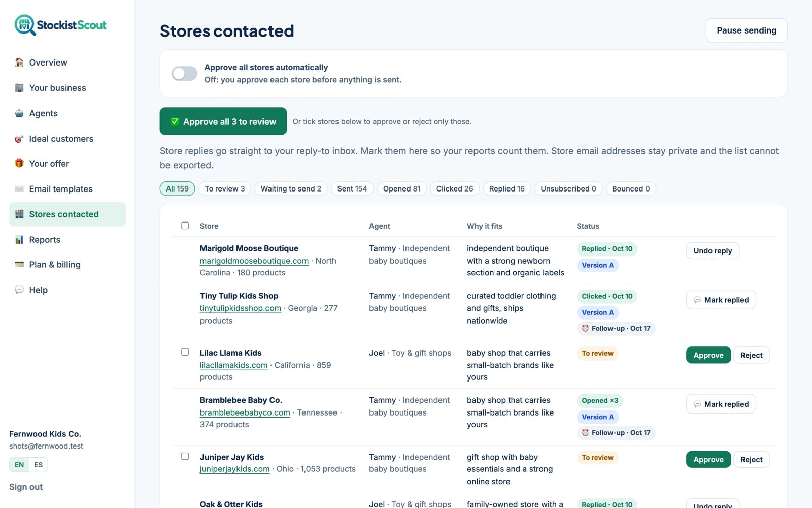Tick the Lilac Llama Kids checkbox
Viewport: 812px width, 508px height.
coord(185,352)
